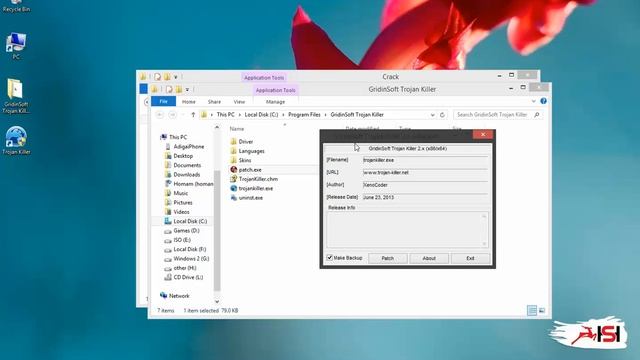640x360 pixels.
Task: Click the Filename field showing trojankiller.exe
Action: point(425,160)
